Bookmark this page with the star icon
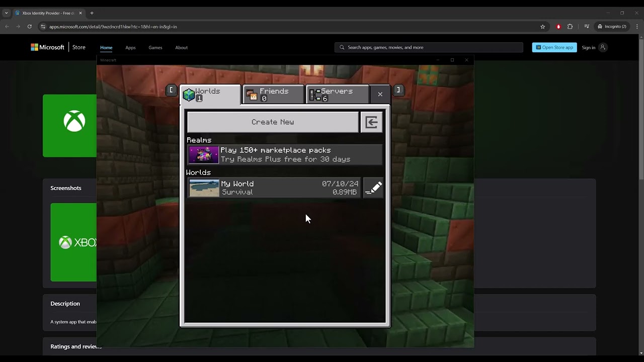 (x=542, y=27)
